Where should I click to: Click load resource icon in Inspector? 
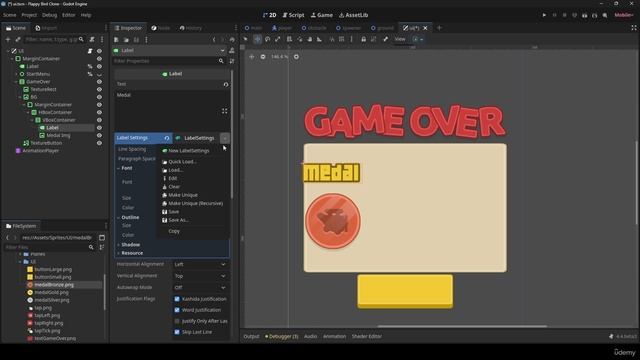(126, 40)
